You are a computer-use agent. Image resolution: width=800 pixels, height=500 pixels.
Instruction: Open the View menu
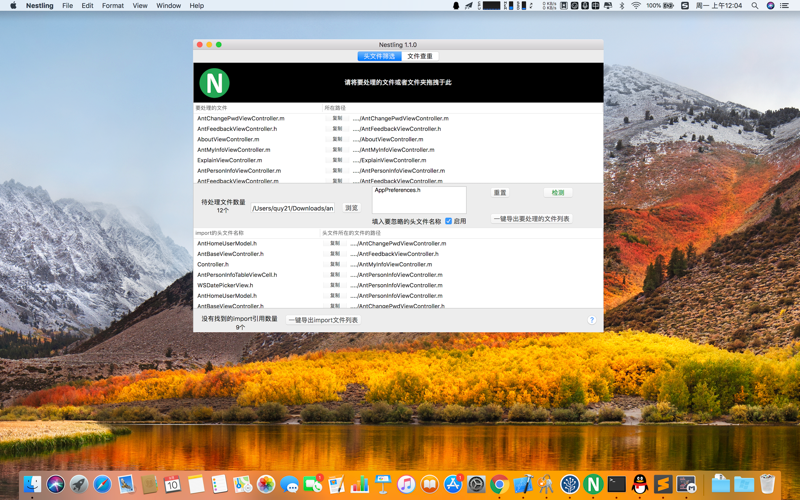click(140, 6)
